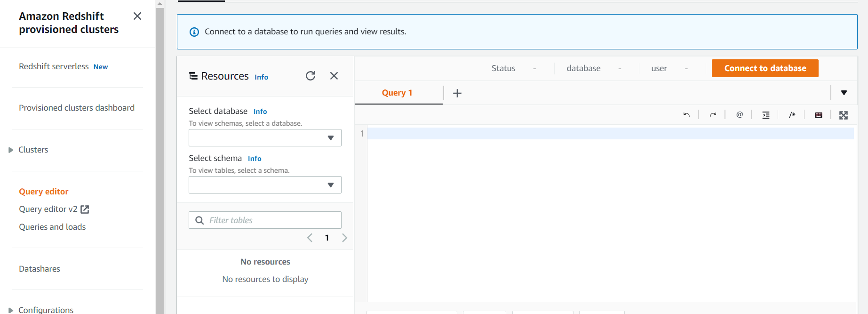Click the sidebar vertical scrollbar

pos(160,160)
